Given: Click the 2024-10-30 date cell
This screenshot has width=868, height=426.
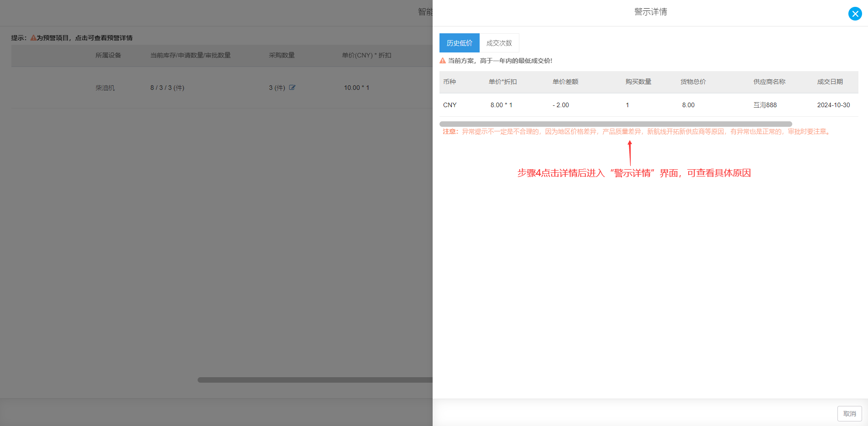Looking at the screenshot, I should click(834, 105).
